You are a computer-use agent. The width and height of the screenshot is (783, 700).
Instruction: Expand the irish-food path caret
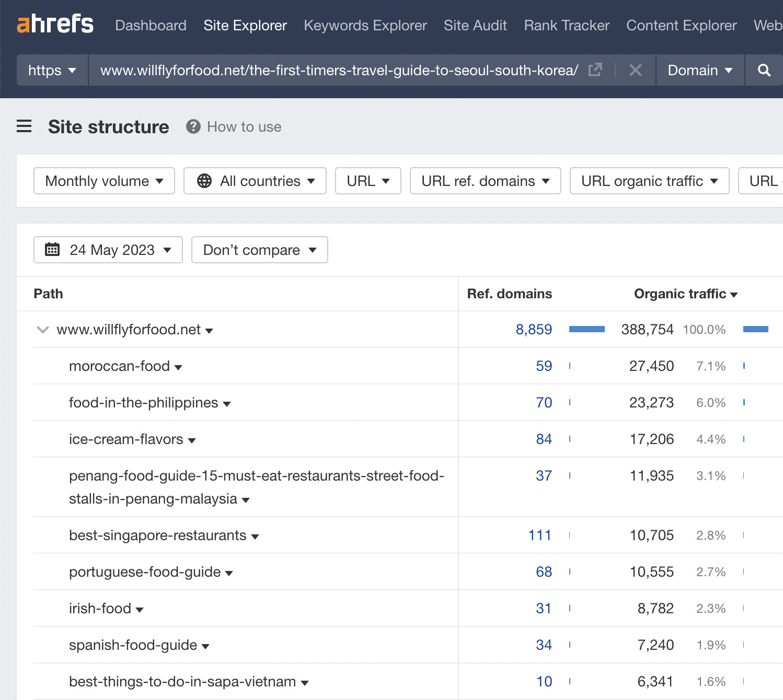[x=140, y=609]
